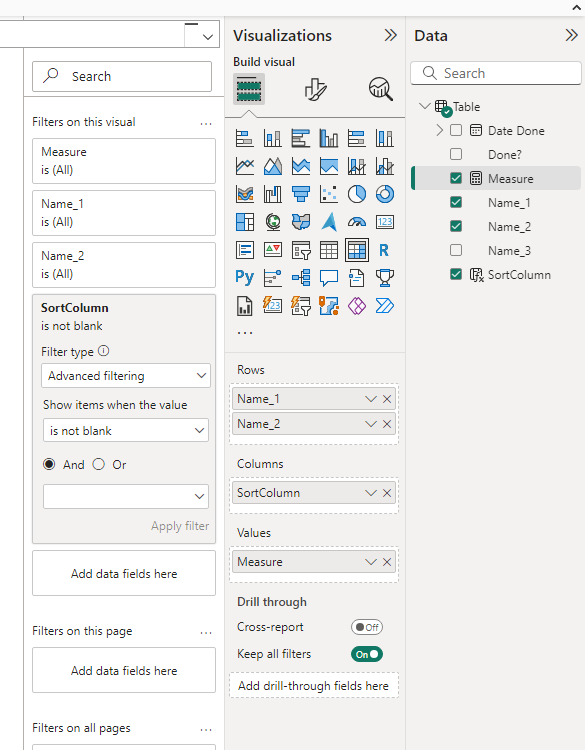Select the filled map visual
Screen dimensions: 585x750
(x=301, y=222)
